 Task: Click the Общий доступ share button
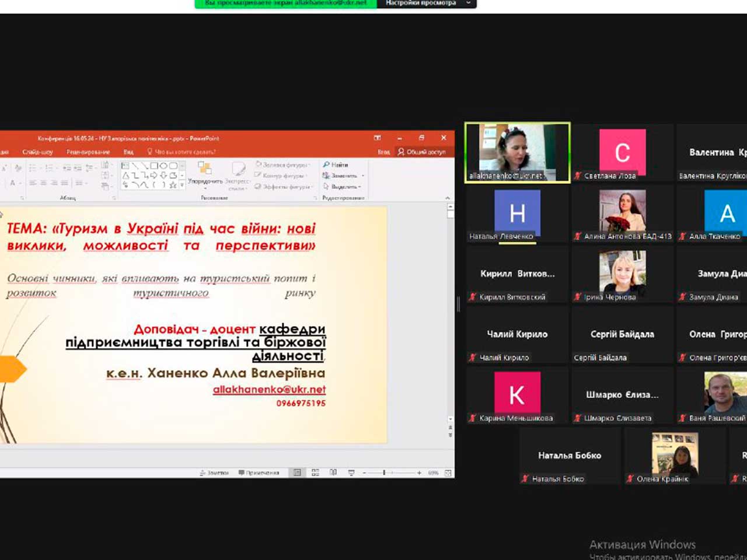tap(421, 152)
